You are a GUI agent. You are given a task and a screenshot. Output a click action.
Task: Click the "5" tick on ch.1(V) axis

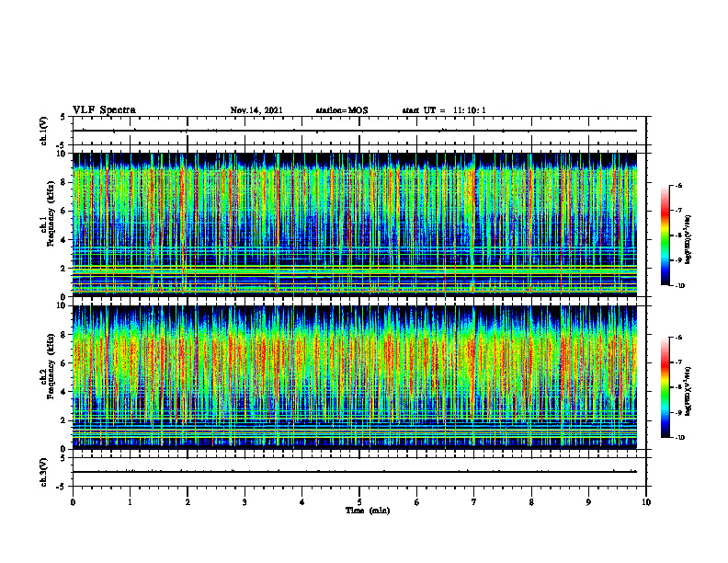63,118
